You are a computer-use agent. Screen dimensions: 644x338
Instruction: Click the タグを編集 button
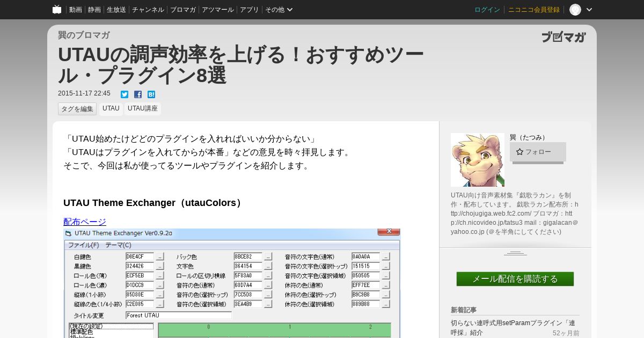pyautogui.click(x=77, y=109)
